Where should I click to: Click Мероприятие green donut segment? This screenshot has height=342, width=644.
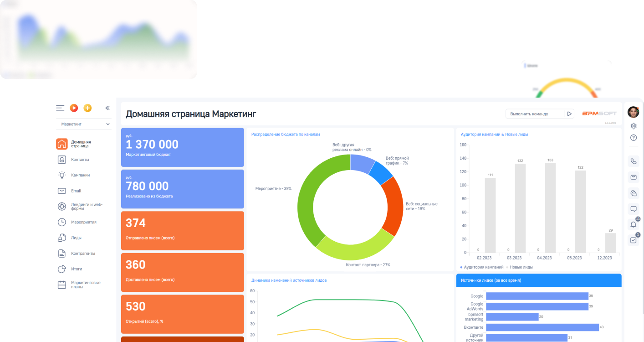tap(306, 201)
